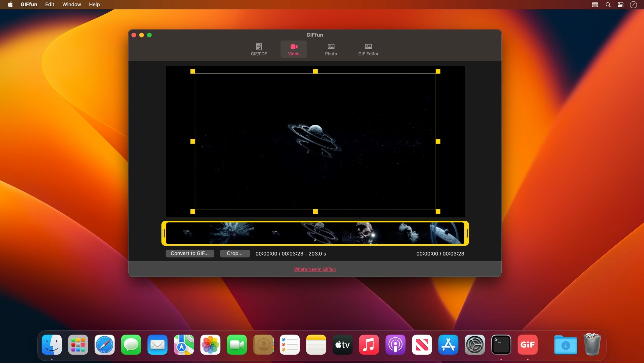Click the left trim handle of timeline
The height and width of the screenshot is (363, 644).
tap(164, 233)
